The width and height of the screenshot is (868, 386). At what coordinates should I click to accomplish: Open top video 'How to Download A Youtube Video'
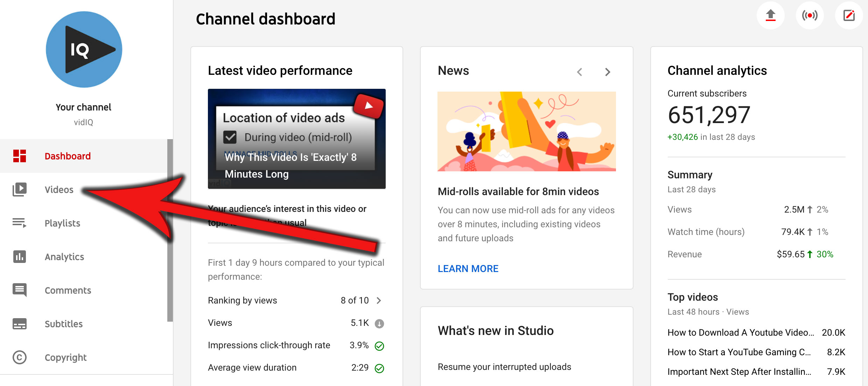click(x=740, y=333)
